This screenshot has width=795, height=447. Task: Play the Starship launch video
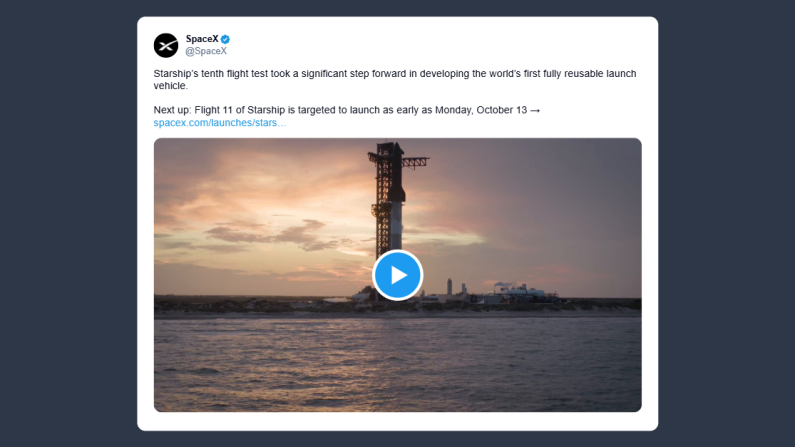tap(397, 275)
